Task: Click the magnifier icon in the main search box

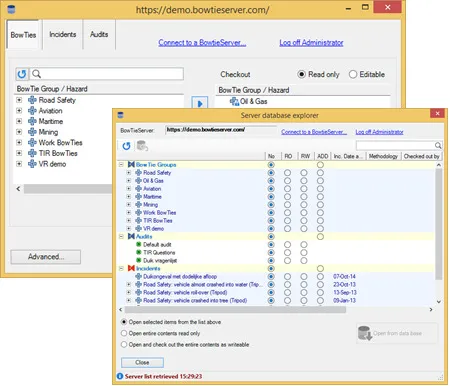Action: click(x=37, y=74)
